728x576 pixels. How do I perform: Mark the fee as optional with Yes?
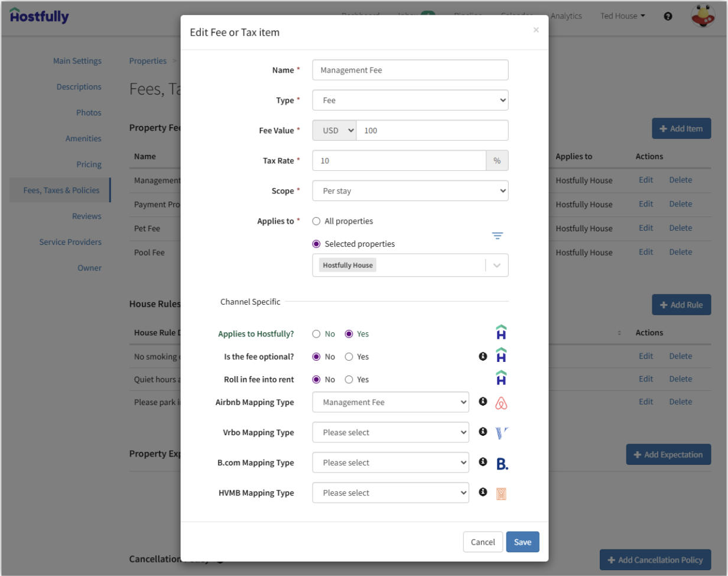point(349,357)
